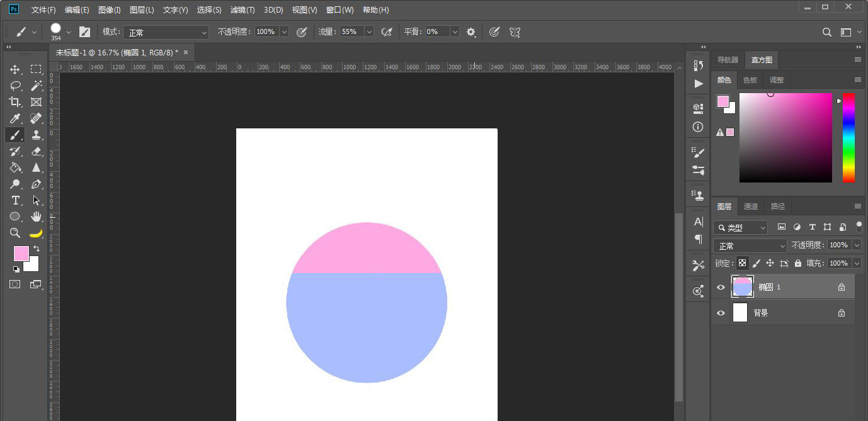Close the 未标题-1 document tab
The height and width of the screenshot is (421, 868).
pyautogui.click(x=186, y=52)
